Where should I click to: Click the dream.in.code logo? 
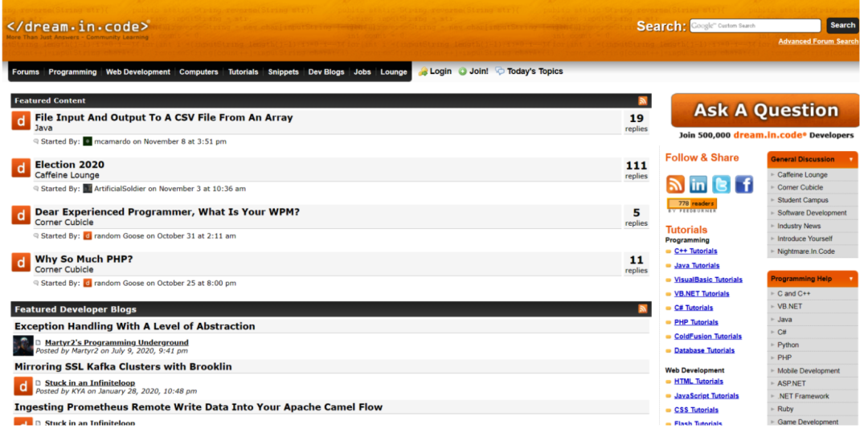pos(78,27)
